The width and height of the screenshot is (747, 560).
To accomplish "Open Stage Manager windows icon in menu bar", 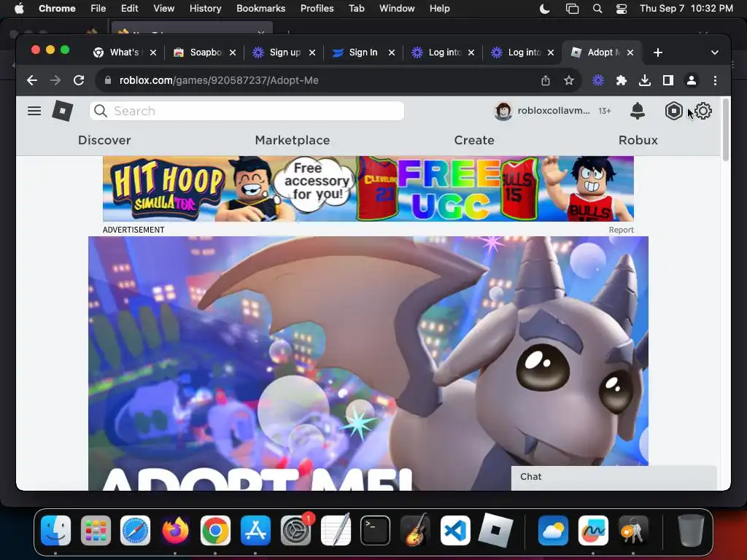I will point(572,9).
